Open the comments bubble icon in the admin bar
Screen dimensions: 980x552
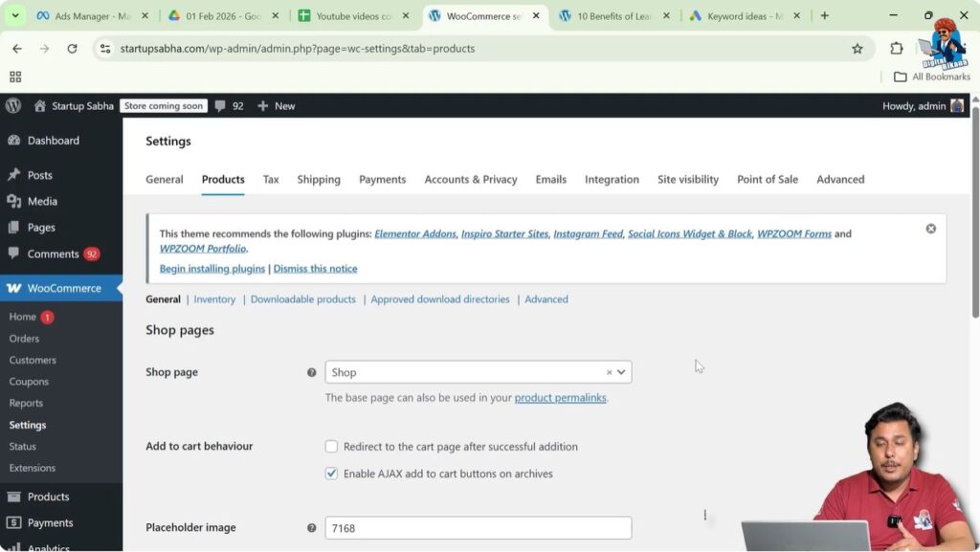(x=222, y=106)
